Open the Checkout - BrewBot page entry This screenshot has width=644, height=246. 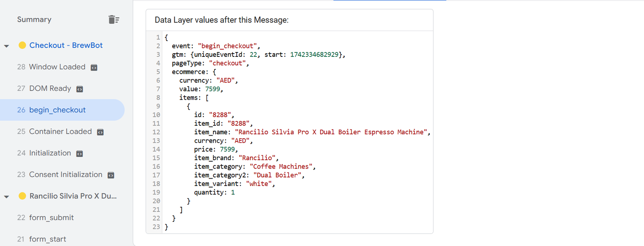pos(66,45)
